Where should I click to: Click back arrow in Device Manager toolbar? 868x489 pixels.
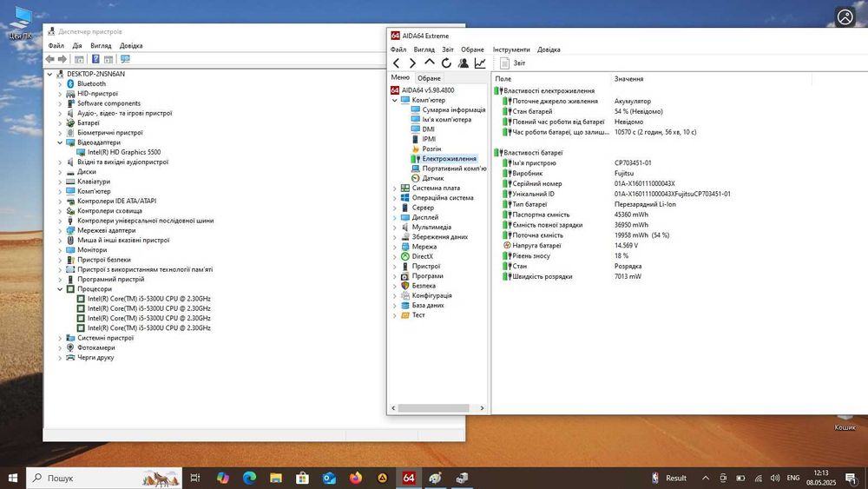click(x=49, y=59)
